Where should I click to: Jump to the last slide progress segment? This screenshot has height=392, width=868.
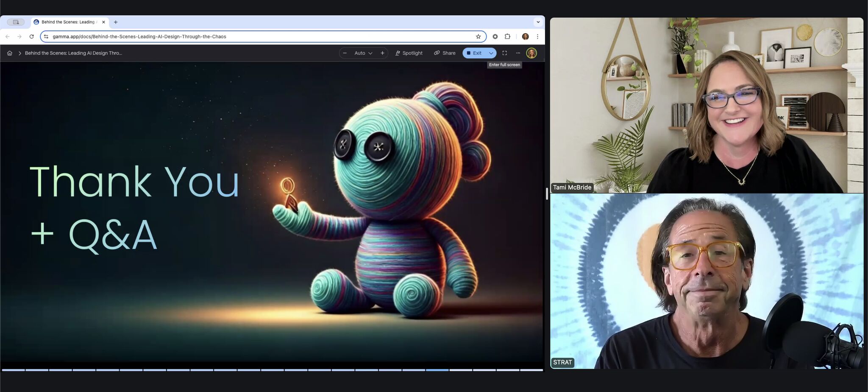pos(531,370)
